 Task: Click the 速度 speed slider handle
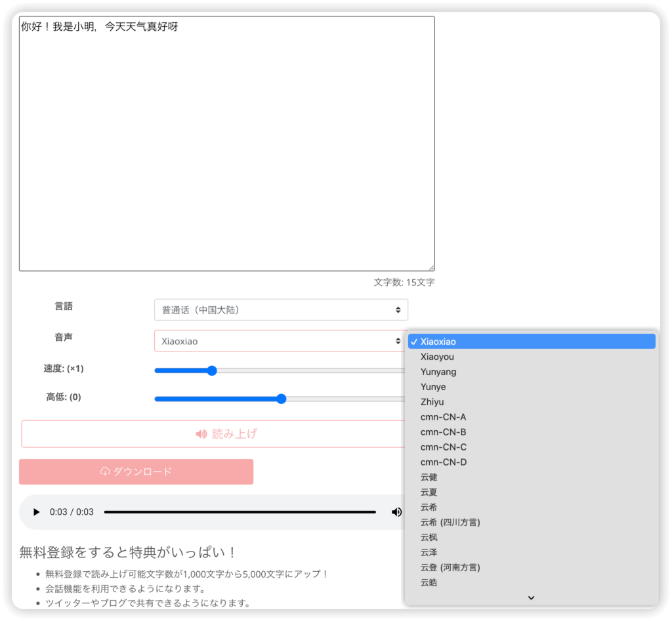pos(211,371)
